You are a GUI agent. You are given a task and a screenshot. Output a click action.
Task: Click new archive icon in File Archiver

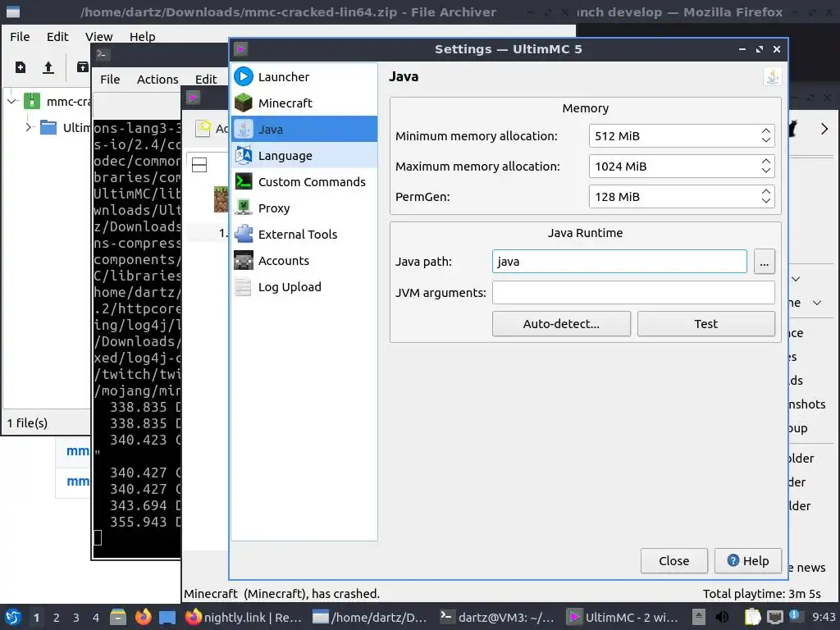[x=21, y=67]
